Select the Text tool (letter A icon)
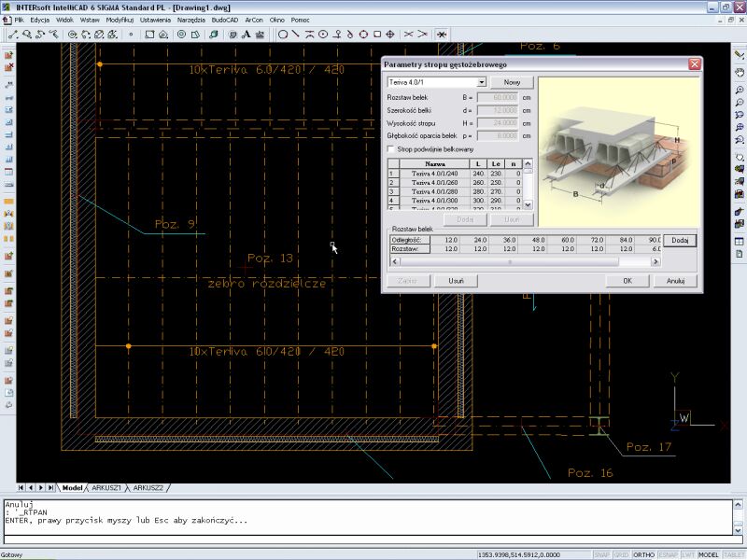 (x=247, y=35)
